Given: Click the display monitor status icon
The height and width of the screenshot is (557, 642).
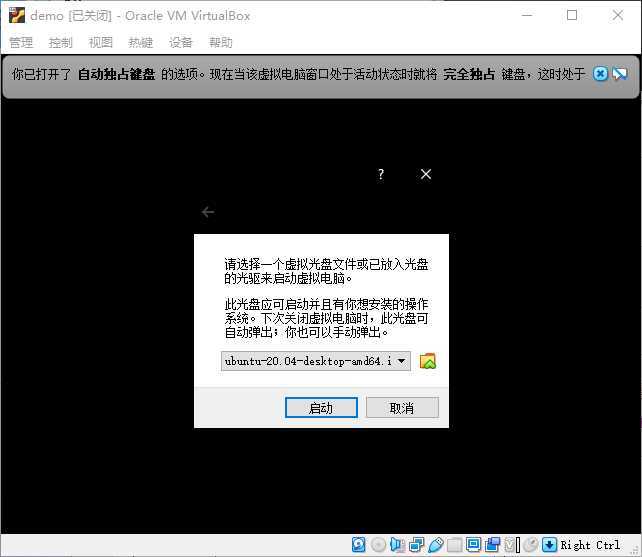Looking at the screenshot, I should (x=473, y=545).
